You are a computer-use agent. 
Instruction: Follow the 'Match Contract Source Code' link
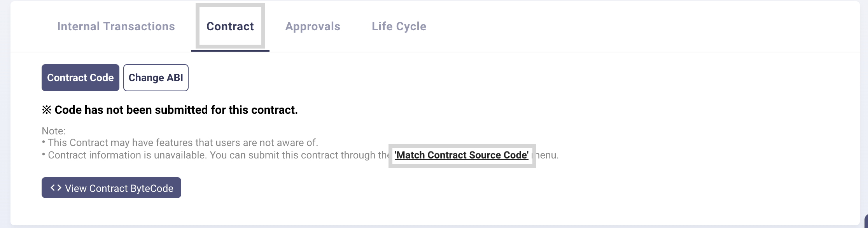click(461, 155)
